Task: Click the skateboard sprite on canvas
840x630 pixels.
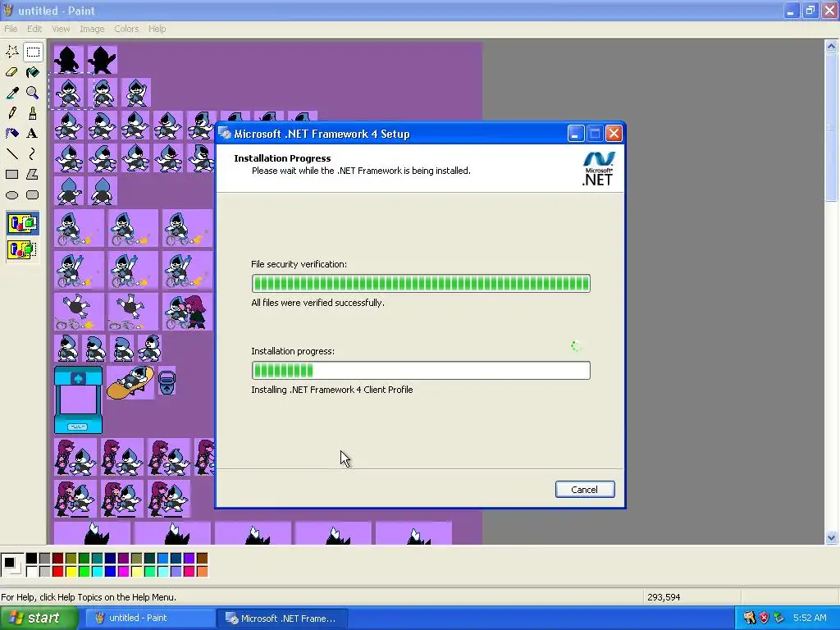Action: [130, 382]
